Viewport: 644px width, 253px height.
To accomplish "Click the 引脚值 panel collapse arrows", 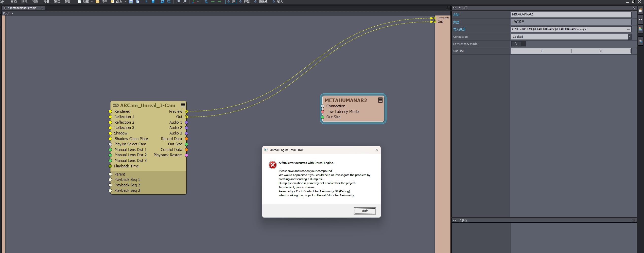I will coord(455,8).
